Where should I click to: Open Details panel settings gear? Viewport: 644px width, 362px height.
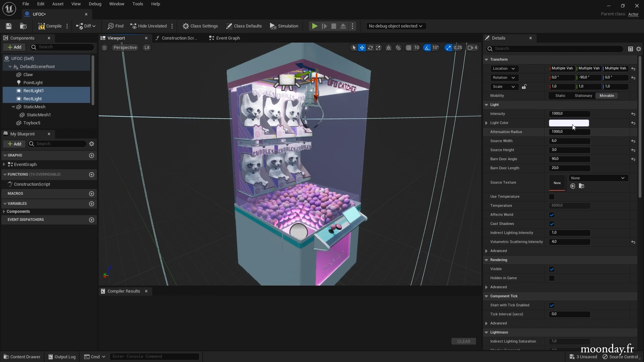pyautogui.click(x=639, y=49)
